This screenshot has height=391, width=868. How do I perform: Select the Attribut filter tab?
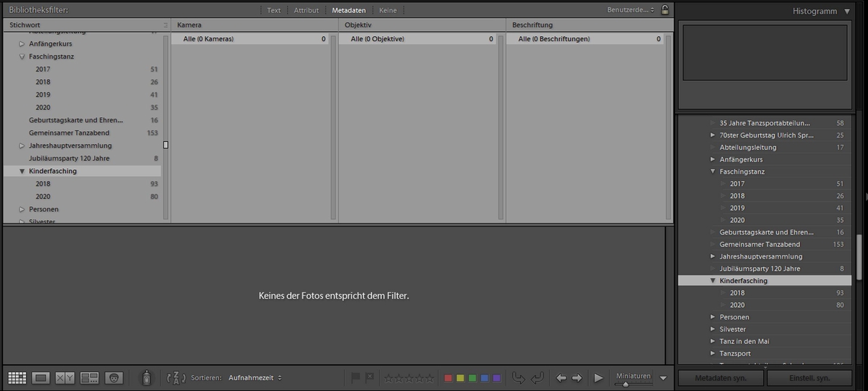(306, 10)
